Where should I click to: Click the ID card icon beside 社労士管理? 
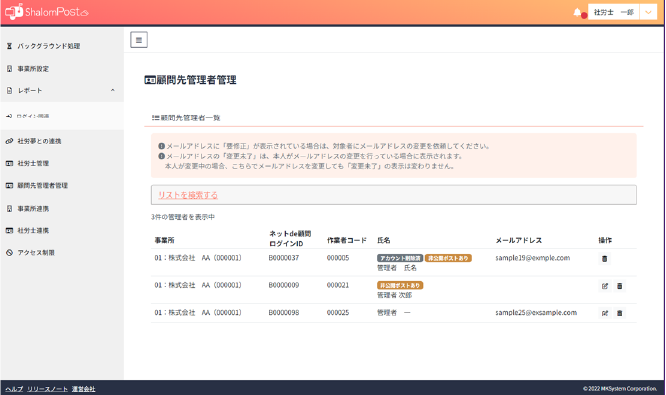coord(9,163)
